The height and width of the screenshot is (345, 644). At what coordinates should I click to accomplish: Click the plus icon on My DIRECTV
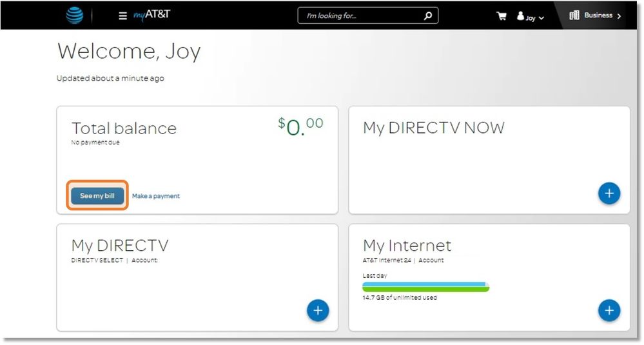317,311
